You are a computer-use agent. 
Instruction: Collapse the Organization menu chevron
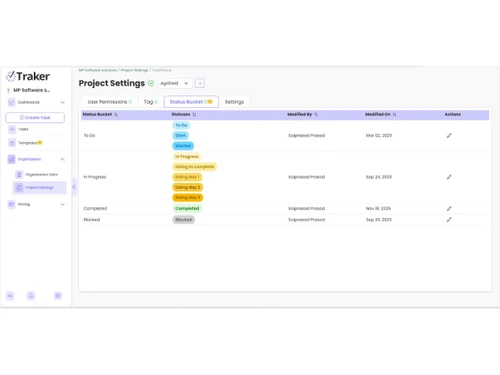[62, 159]
